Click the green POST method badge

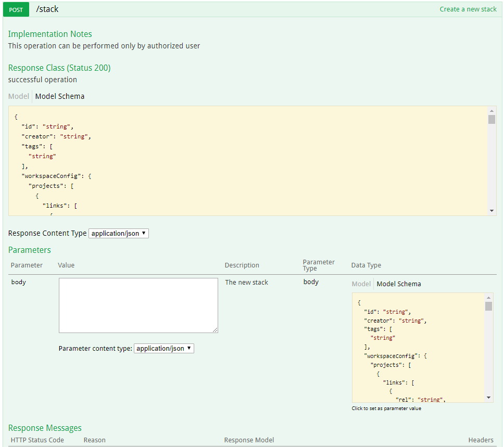pos(16,9)
